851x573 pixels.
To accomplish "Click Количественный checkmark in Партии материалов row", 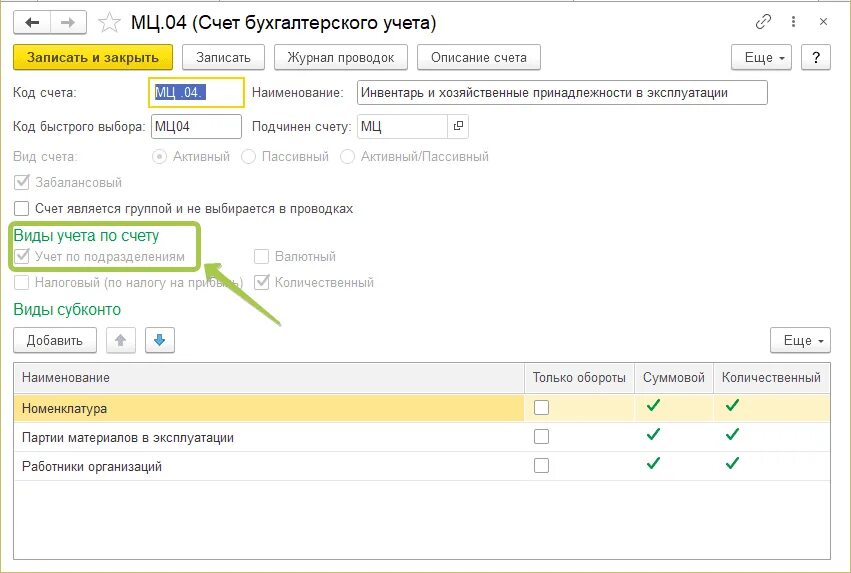I will tap(732, 434).
